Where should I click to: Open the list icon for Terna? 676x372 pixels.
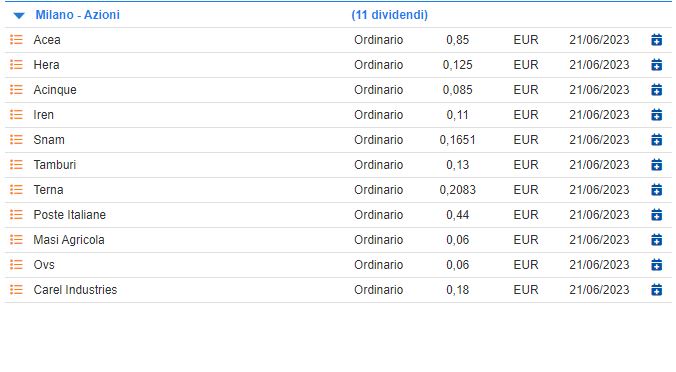click(16, 190)
